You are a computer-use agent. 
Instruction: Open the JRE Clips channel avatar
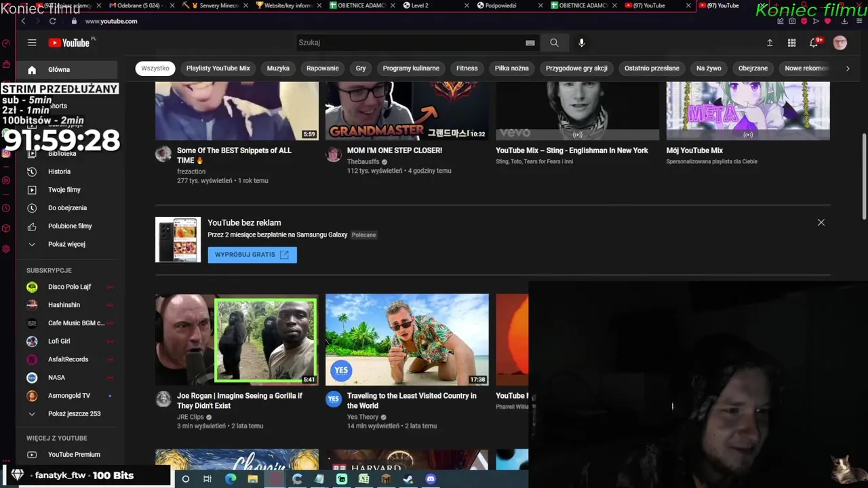pyautogui.click(x=163, y=399)
